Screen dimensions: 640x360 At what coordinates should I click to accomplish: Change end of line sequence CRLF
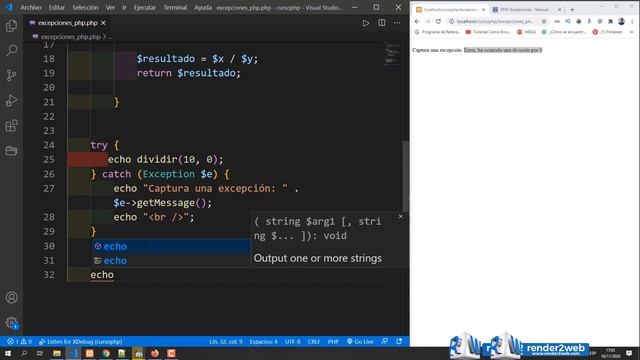tap(313, 342)
